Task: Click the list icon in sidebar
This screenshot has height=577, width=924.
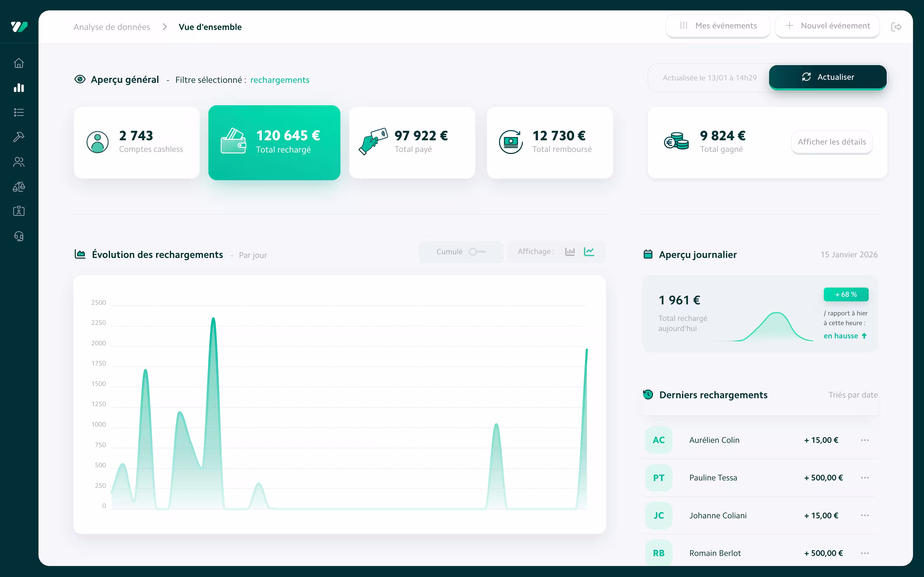Action: [x=19, y=112]
